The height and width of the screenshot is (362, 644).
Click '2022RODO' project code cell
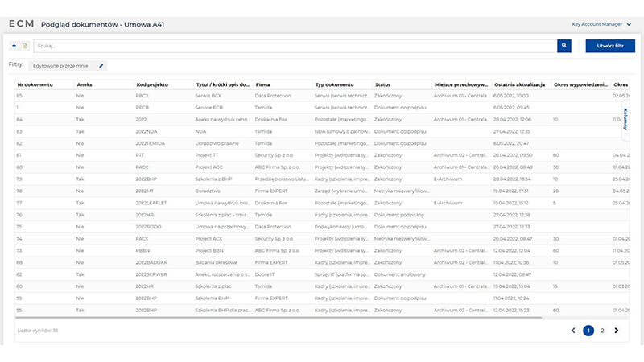148,227
